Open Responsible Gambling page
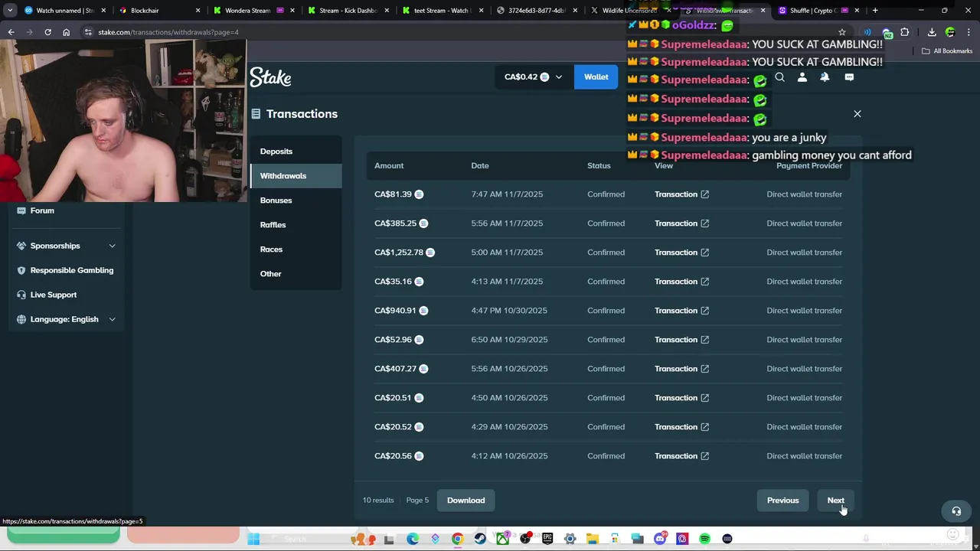 66,270
